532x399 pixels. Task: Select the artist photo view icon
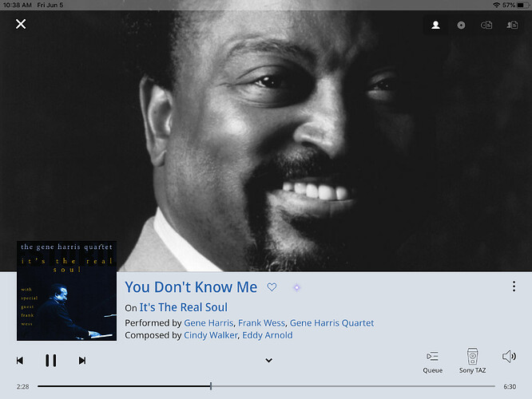pos(435,25)
